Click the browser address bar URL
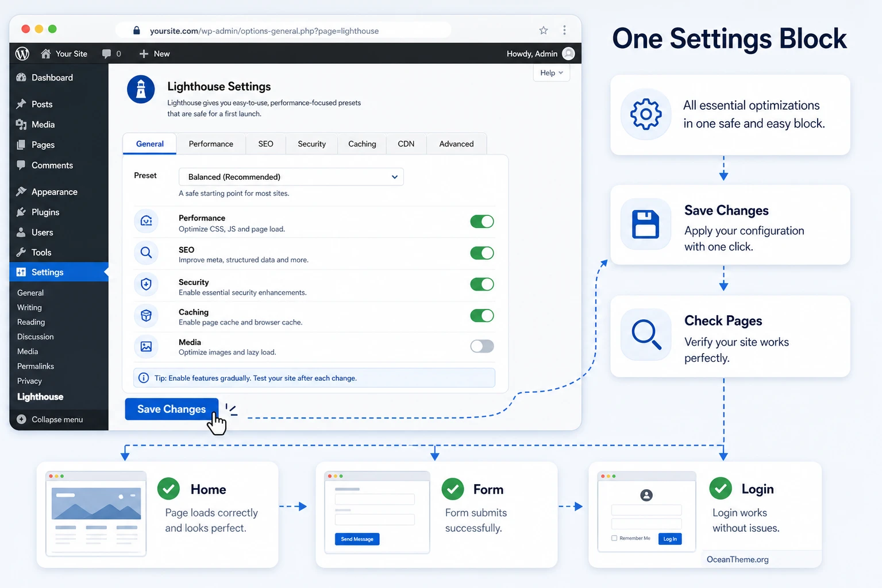This screenshot has height=588, width=882. (264, 31)
